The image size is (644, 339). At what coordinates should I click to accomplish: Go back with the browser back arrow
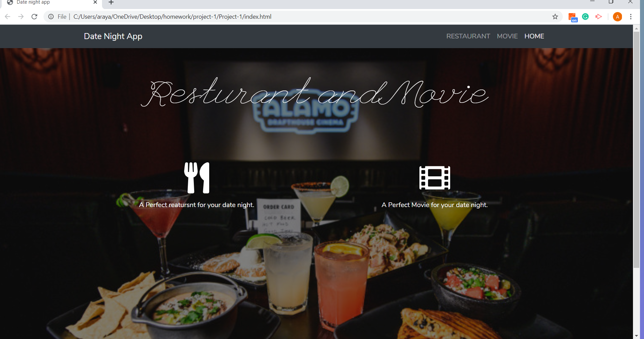(7, 17)
